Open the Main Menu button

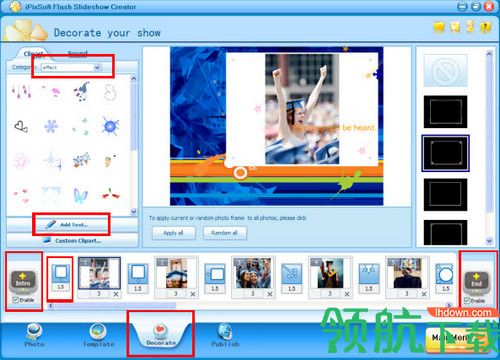457,339
